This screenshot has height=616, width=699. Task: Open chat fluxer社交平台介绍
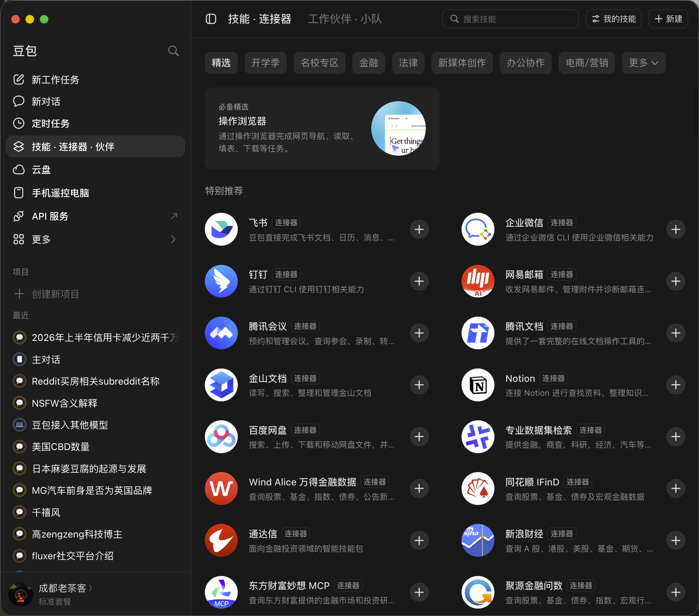pos(95,556)
